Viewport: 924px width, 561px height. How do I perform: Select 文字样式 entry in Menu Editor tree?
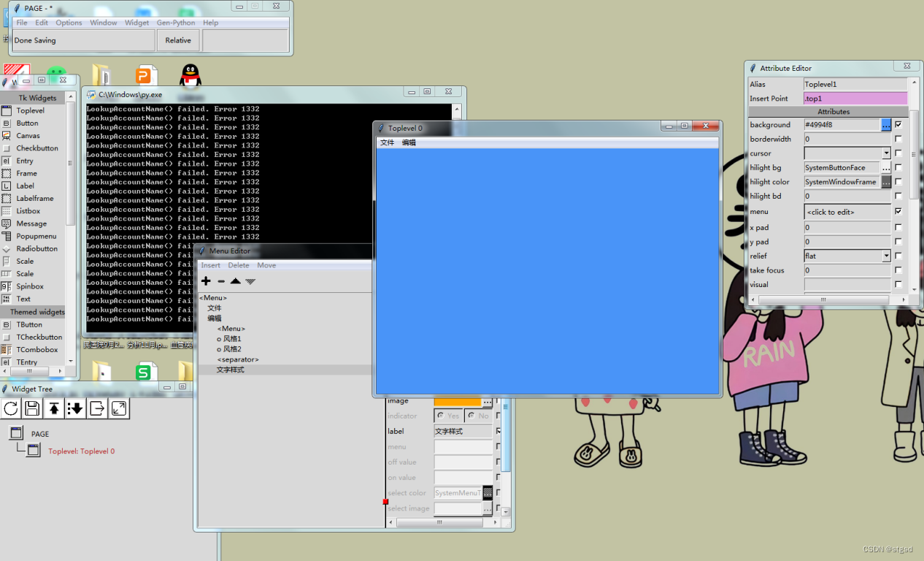pos(231,370)
